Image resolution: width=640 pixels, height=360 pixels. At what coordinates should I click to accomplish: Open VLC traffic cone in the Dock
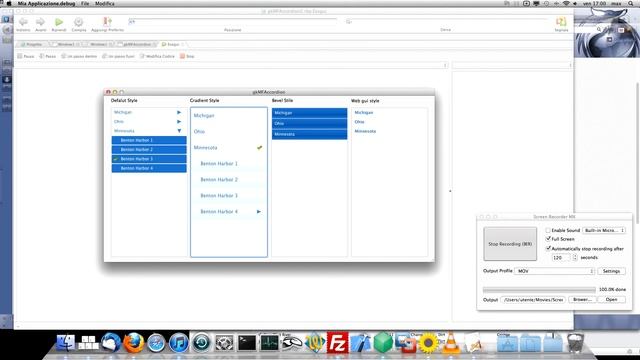coord(451,342)
